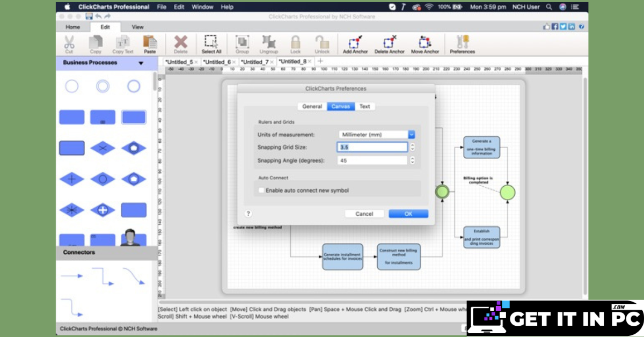The height and width of the screenshot is (337, 644).
Task: Open the Edit menu in menu bar
Action: [179, 7]
